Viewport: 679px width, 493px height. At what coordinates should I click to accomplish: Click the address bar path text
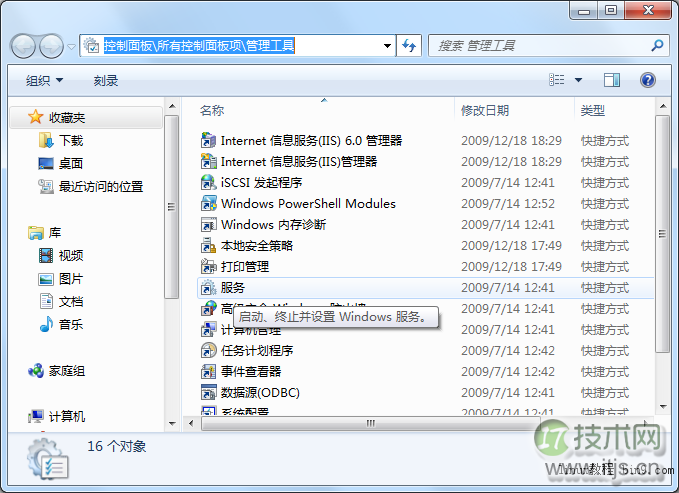tap(199, 45)
